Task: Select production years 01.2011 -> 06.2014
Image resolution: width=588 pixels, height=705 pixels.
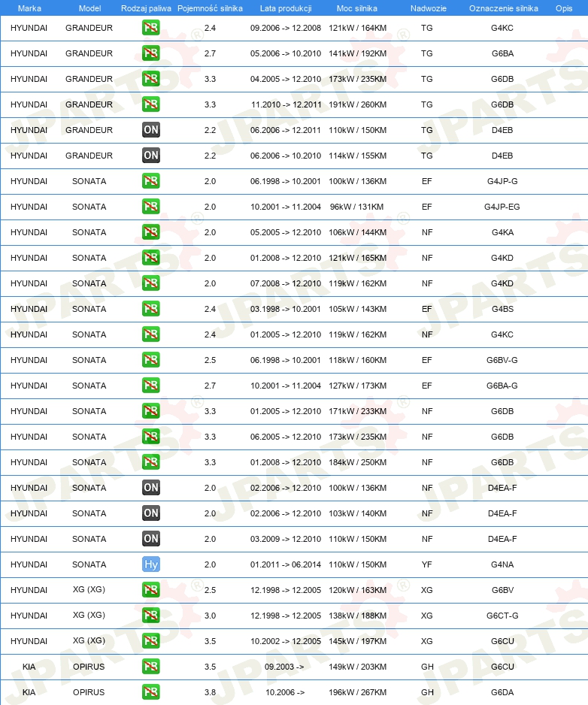Action: (x=286, y=564)
